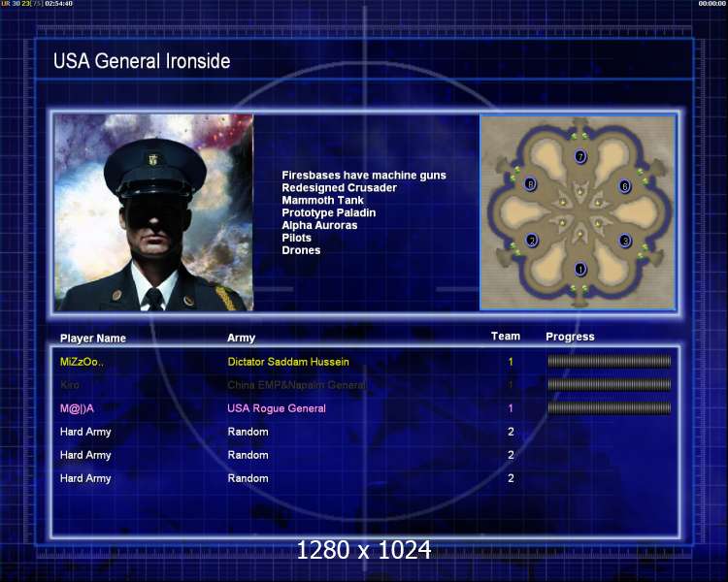728x582 pixels.
Task: Click the 00:00:00 timer readout
Action: coord(711,4)
